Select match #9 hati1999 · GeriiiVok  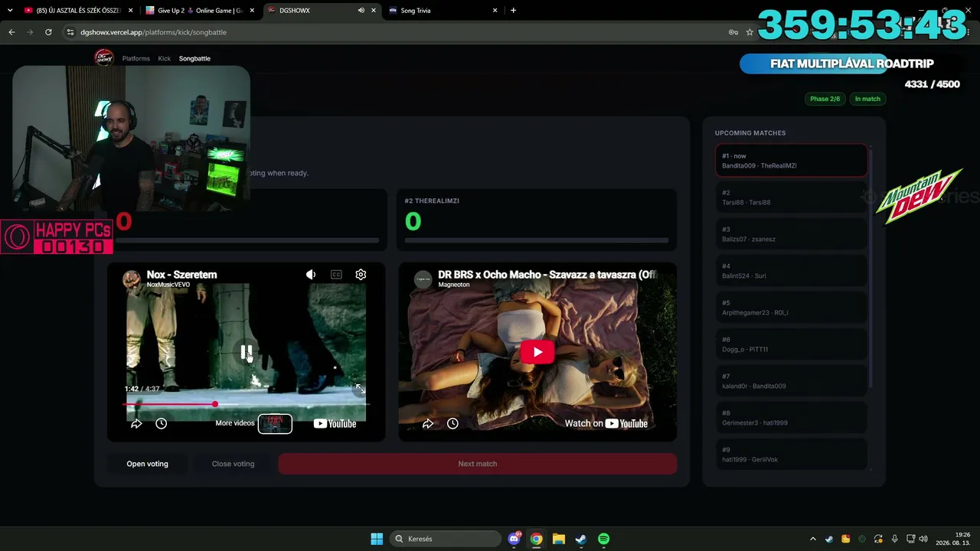tap(791, 454)
